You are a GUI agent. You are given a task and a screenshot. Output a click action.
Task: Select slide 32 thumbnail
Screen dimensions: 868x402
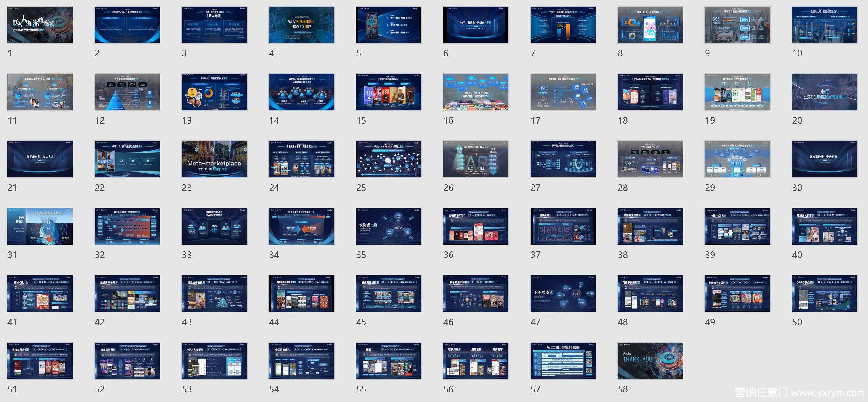pyautogui.click(x=127, y=226)
